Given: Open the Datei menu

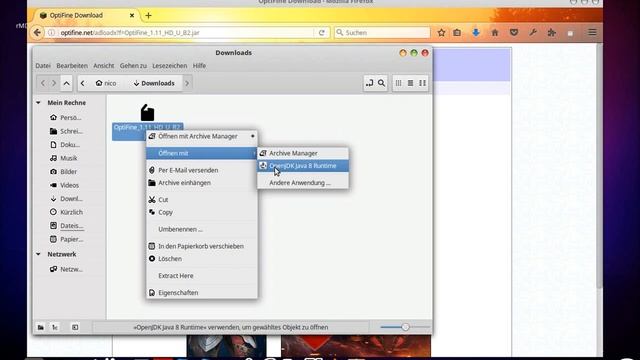Looking at the screenshot, I should [x=43, y=66].
